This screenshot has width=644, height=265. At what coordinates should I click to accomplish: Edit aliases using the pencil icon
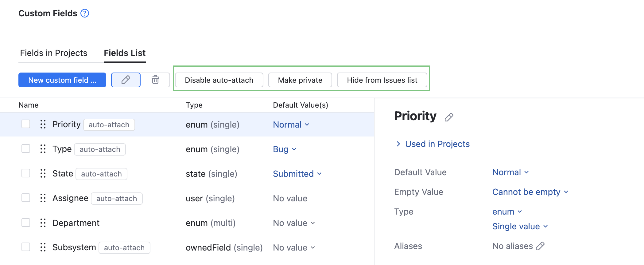(540, 246)
